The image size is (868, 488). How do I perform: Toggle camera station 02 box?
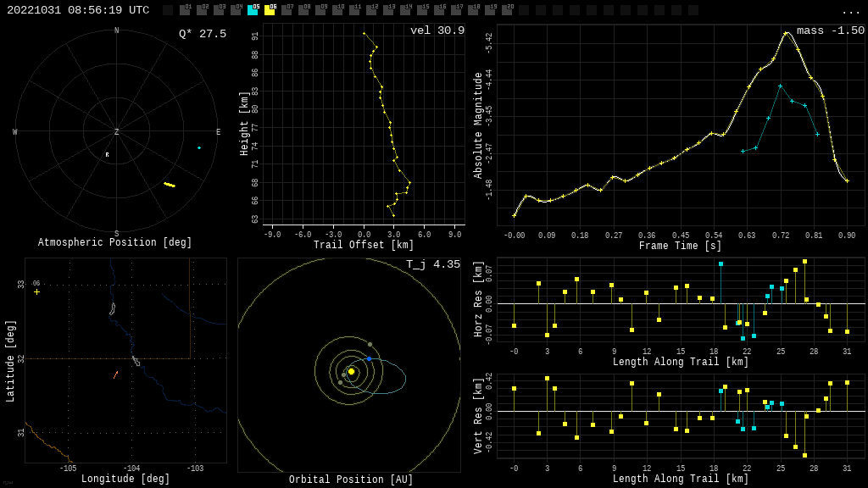tap(202, 10)
